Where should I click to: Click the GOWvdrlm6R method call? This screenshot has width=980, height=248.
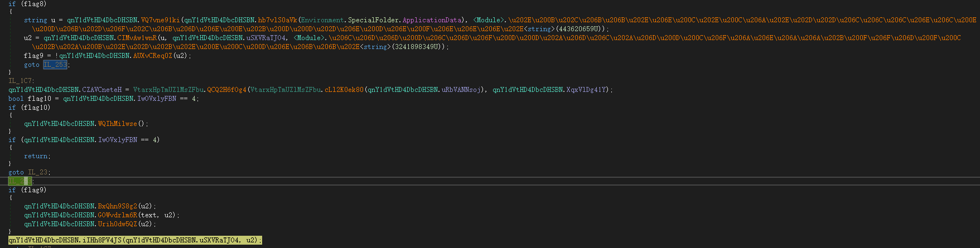pos(117,215)
